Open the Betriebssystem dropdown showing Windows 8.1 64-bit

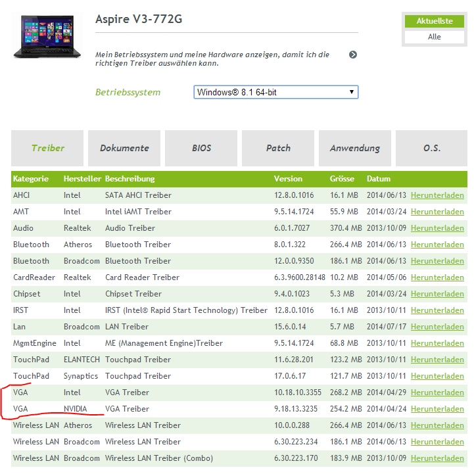point(276,92)
